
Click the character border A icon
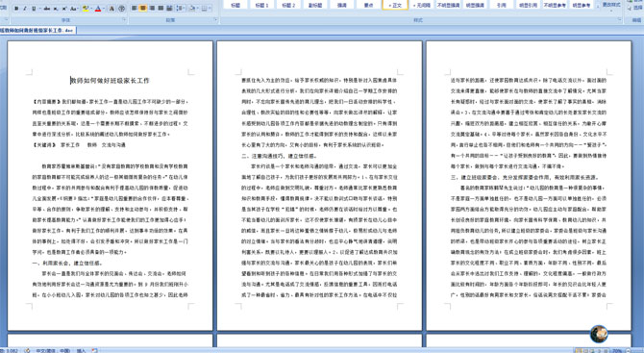coord(111,9)
